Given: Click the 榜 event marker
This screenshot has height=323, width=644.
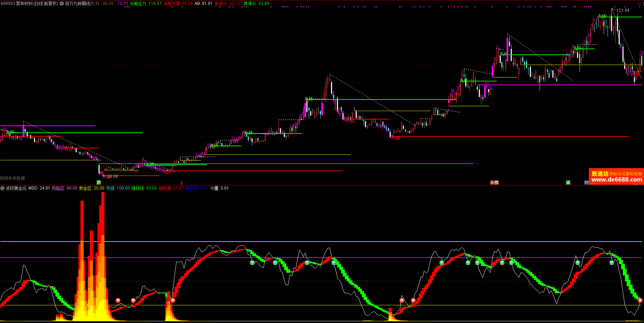Looking at the screenshot, I should coord(497,182).
